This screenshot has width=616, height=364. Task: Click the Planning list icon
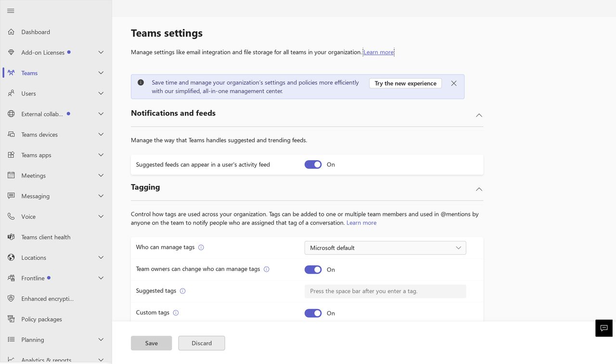(x=11, y=339)
